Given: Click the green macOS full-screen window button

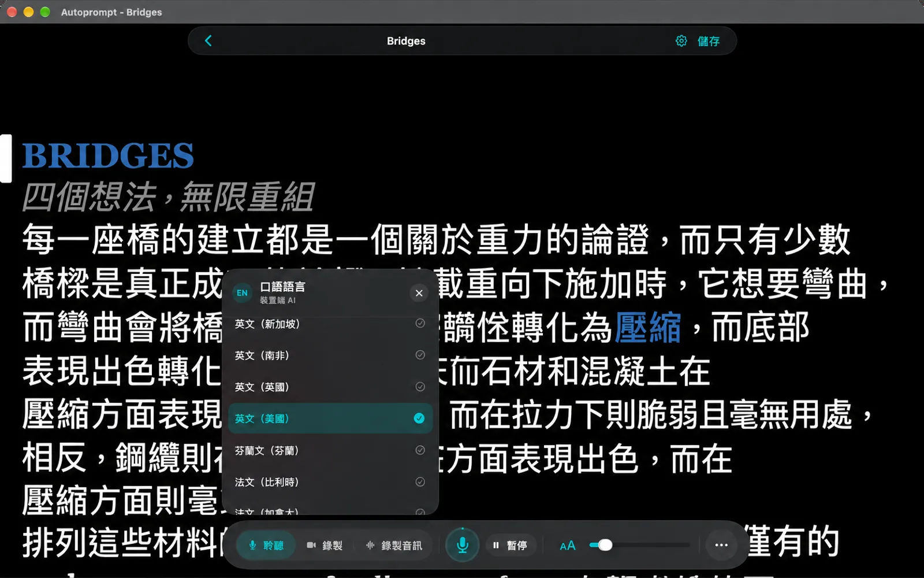Looking at the screenshot, I should point(45,12).
